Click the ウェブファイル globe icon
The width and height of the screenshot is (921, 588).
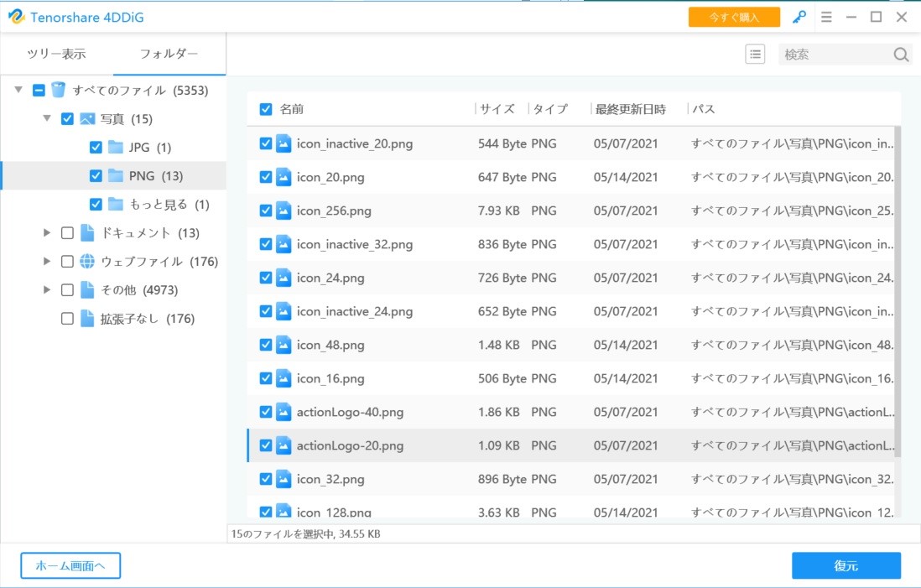tap(87, 262)
